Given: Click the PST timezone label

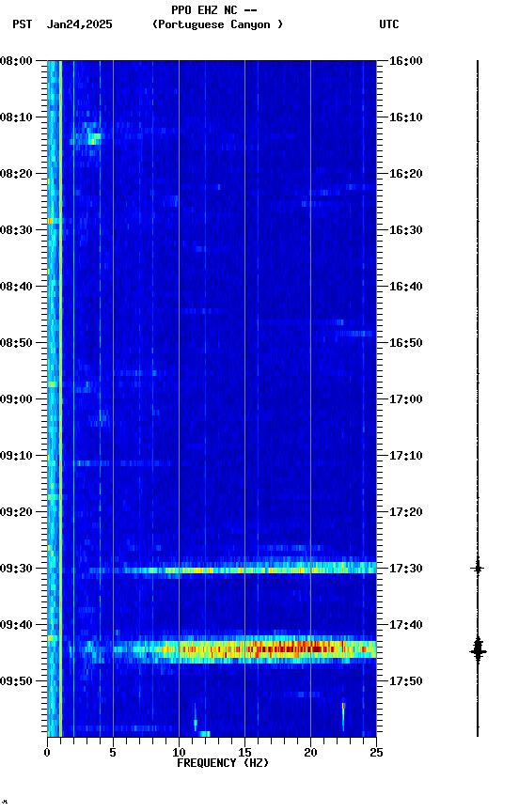Looking at the screenshot, I should (x=23, y=24).
